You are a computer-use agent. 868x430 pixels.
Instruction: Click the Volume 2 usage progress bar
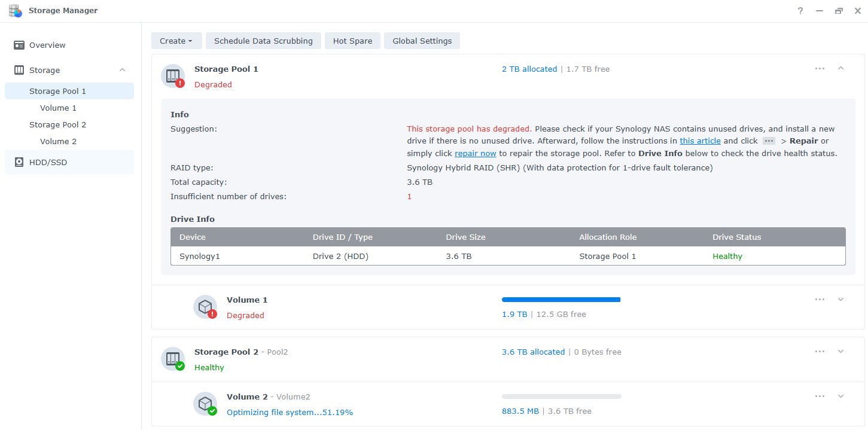(561, 397)
